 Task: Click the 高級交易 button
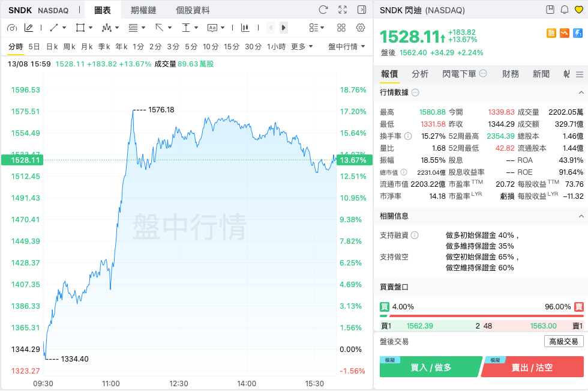point(563,342)
